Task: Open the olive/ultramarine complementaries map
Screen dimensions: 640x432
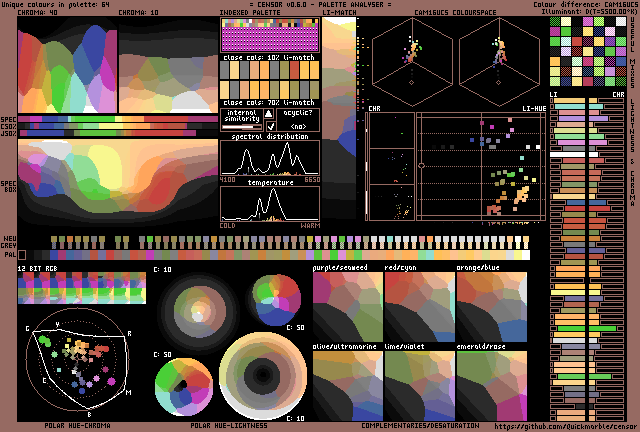Action: (x=348, y=386)
